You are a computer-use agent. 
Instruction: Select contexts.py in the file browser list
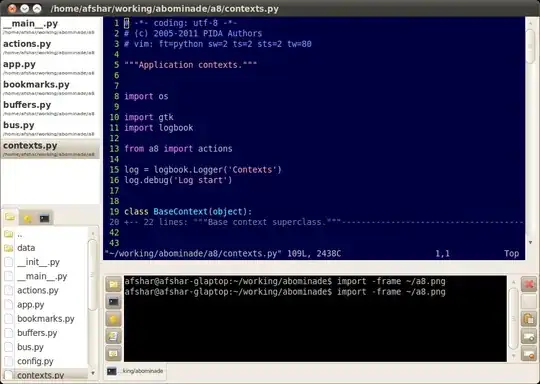[x=45, y=375]
